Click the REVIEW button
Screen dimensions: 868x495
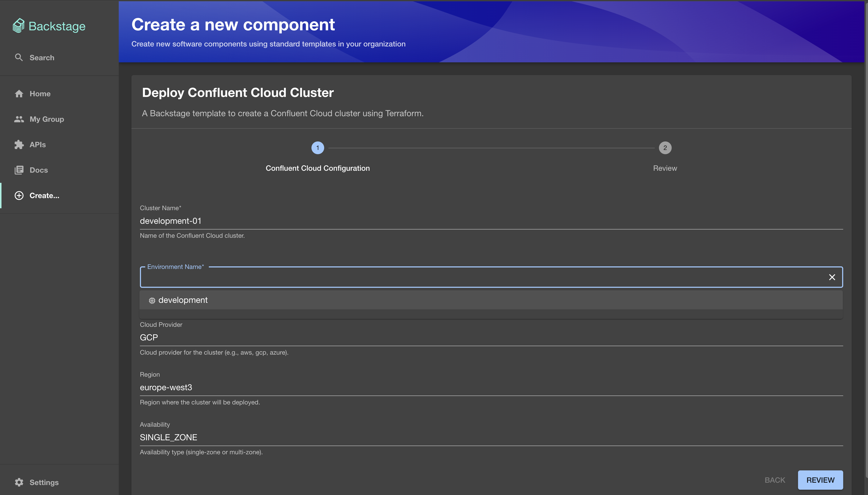tap(821, 480)
